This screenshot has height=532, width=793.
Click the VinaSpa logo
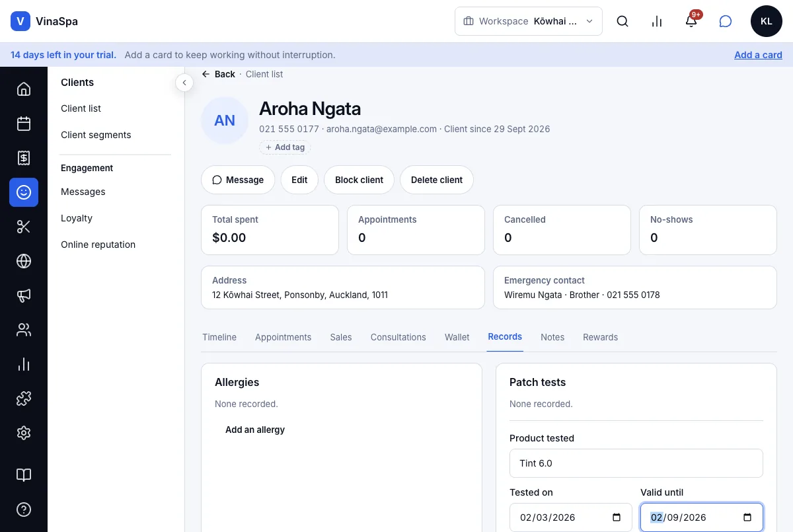pos(44,21)
